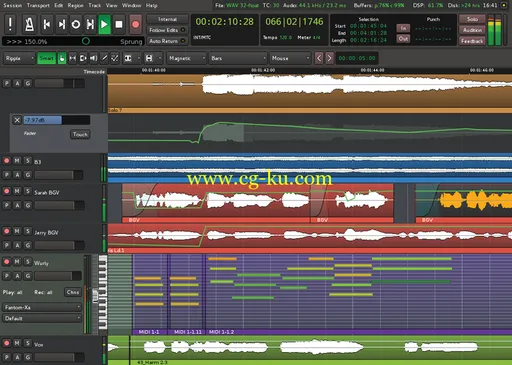
Task: Open the Session menu
Action: 12,5
